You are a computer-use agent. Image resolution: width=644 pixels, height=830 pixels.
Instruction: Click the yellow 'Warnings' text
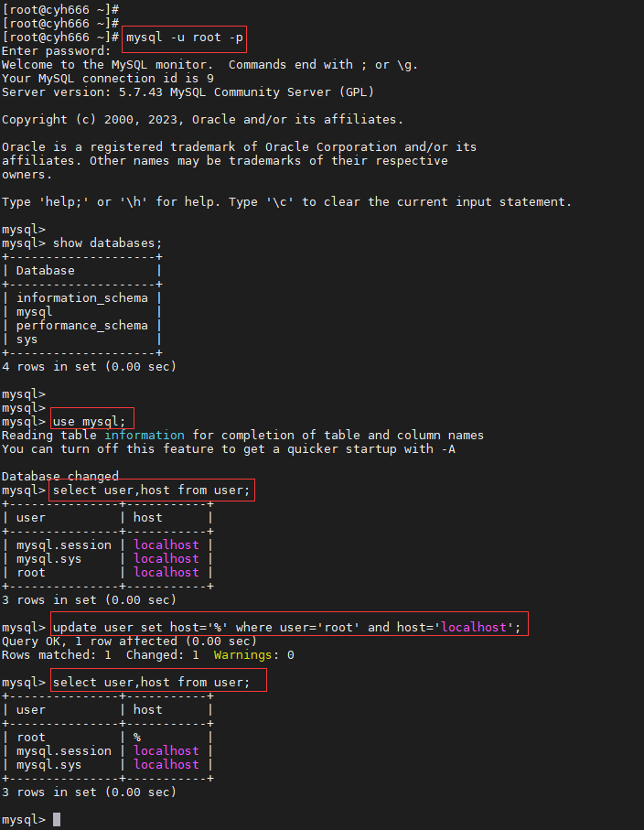[x=242, y=655]
